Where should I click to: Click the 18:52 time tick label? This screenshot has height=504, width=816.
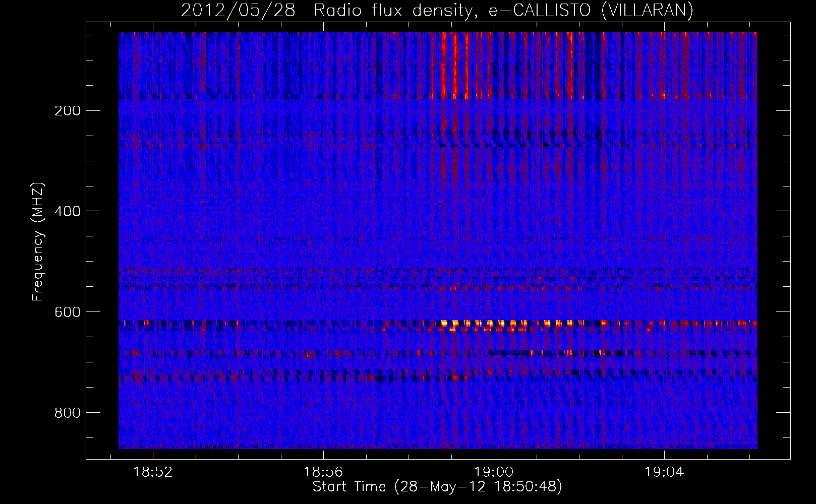point(152,472)
